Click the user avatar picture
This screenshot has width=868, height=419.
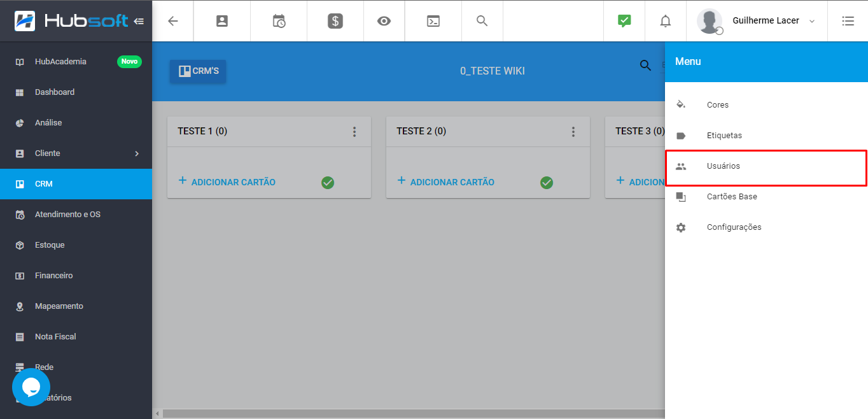tap(709, 21)
